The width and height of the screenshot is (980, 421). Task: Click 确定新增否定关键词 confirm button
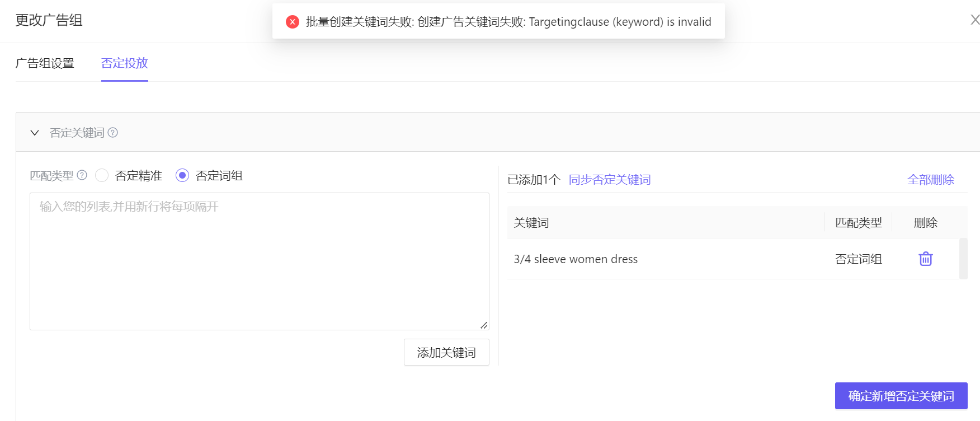click(901, 396)
